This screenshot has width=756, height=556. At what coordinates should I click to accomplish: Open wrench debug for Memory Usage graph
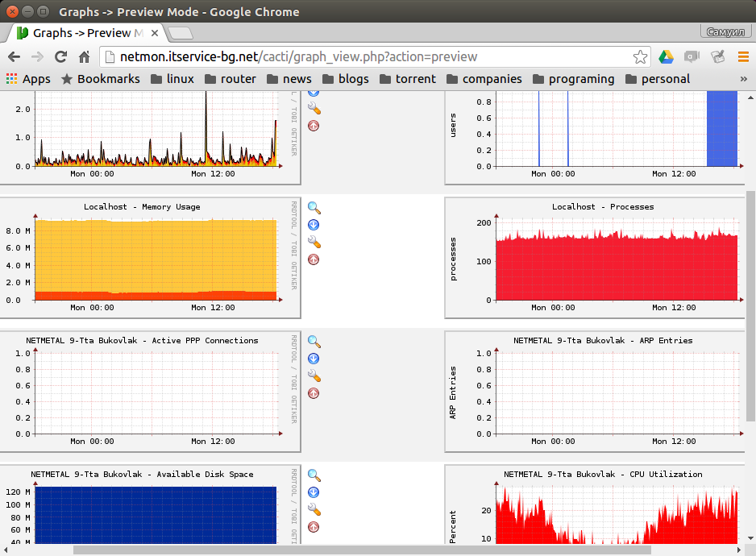314,242
